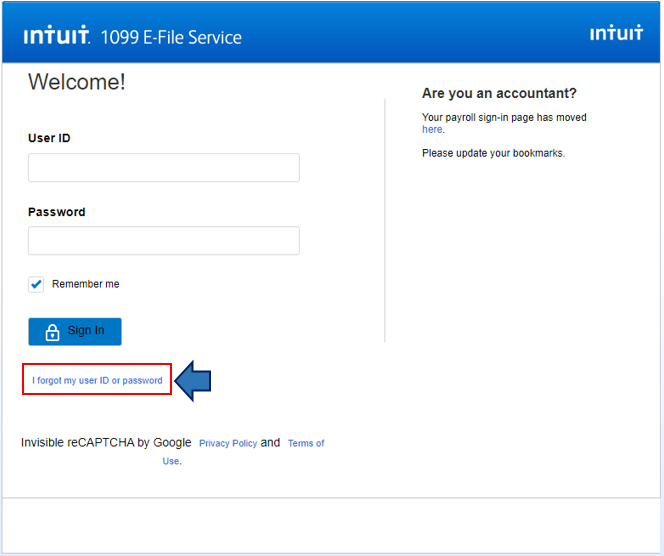Screen dimensions: 664x556
Task: Click the 1099 E-File Service title
Action: pyautogui.click(x=171, y=38)
